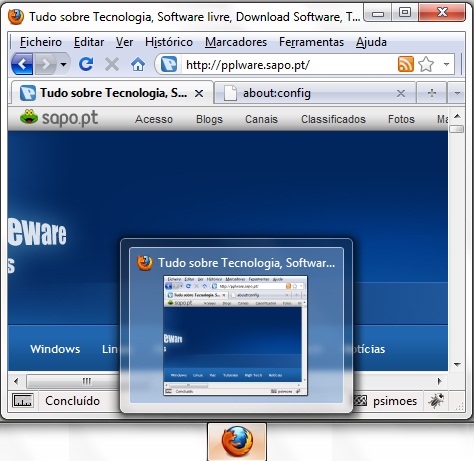
Task: Select the taskbar window preview thumbnail
Action: (x=235, y=336)
